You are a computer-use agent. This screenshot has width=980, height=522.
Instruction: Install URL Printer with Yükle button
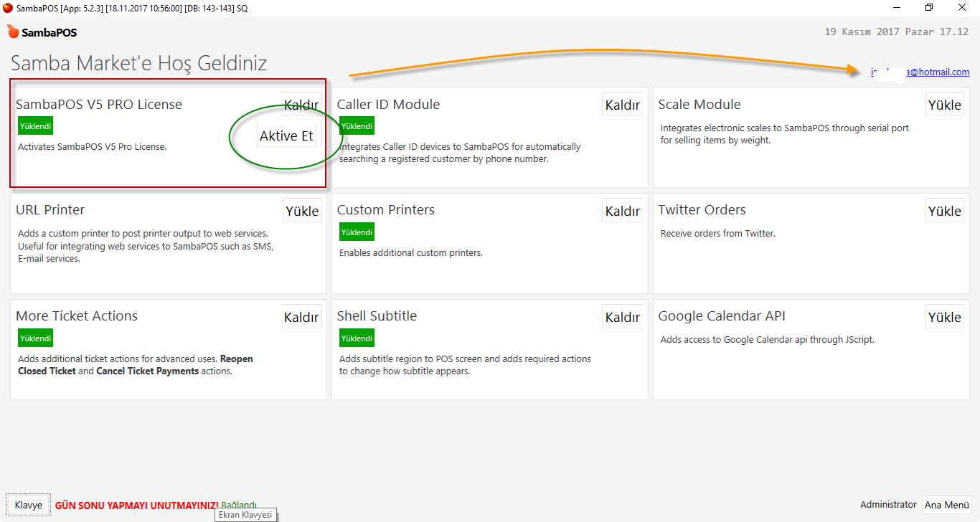coord(302,212)
